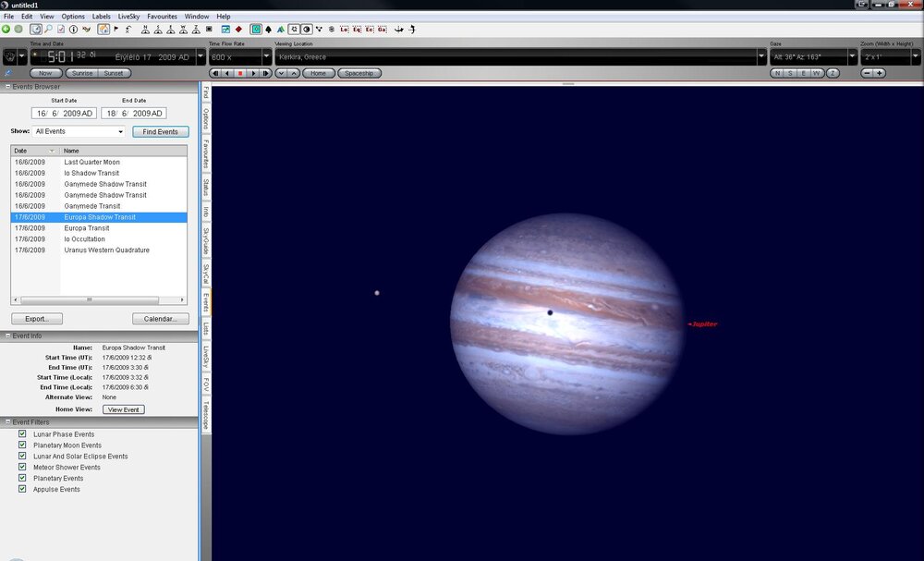Image resolution: width=924 pixels, height=561 pixels.
Task: Toggle the Ganymede (Ga) label toolbar icon
Action: tap(383, 29)
